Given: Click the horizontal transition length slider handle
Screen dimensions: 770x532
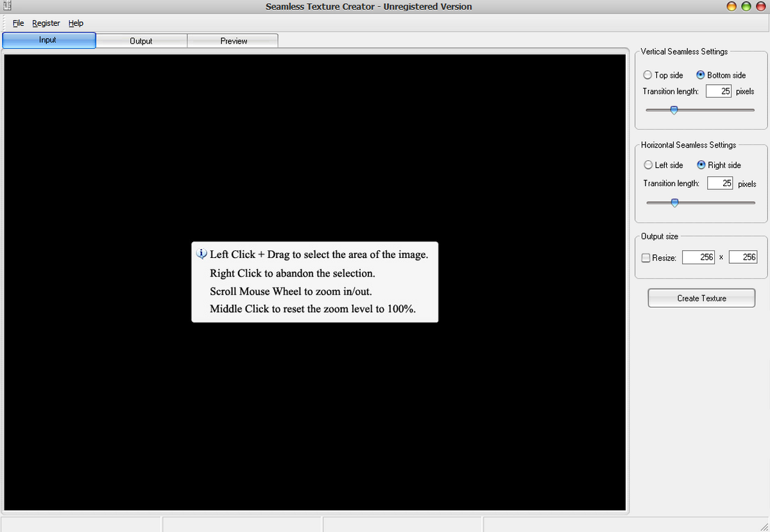Looking at the screenshot, I should (674, 203).
